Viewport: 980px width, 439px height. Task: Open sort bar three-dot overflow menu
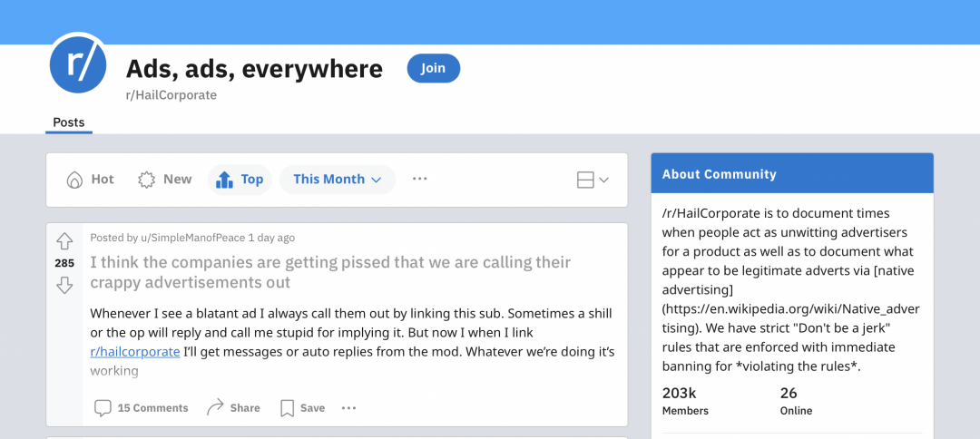click(x=420, y=180)
